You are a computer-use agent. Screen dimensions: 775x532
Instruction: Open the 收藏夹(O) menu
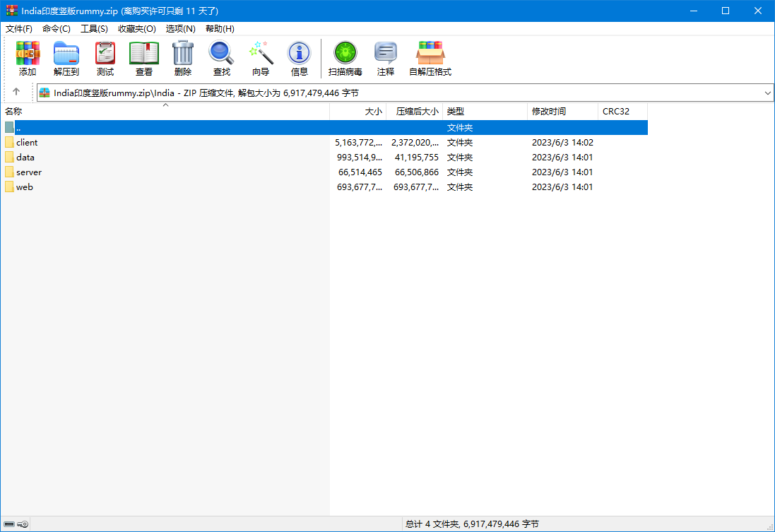click(x=136, y=29)
